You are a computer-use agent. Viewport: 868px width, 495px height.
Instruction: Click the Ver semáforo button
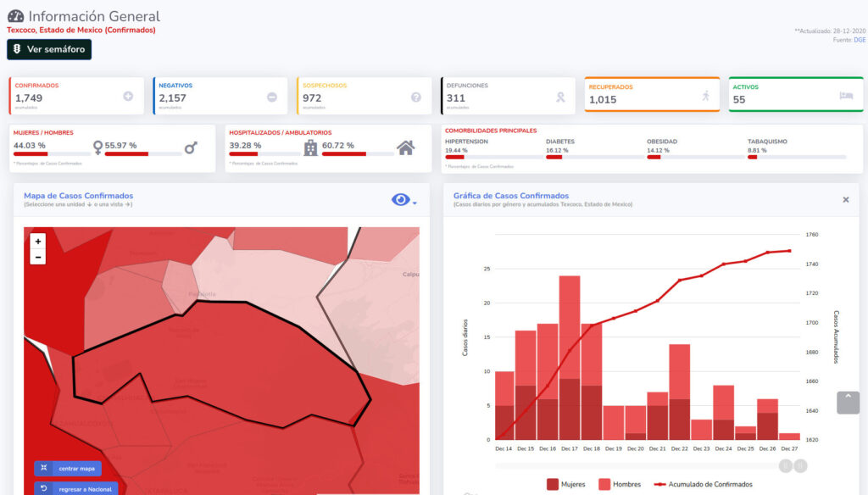pos(49,49)
